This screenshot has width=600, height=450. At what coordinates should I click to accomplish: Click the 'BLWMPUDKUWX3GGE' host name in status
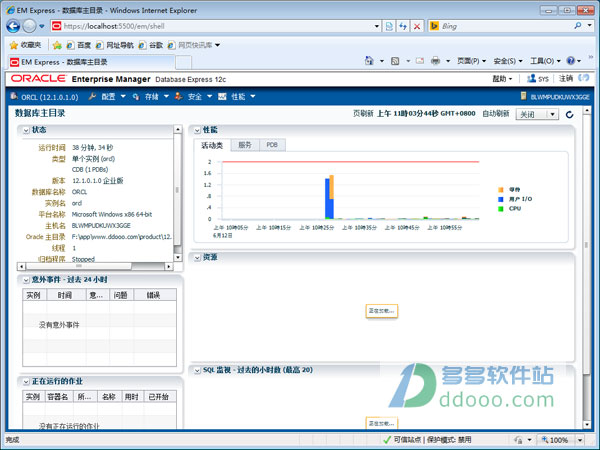click(101, 226)
